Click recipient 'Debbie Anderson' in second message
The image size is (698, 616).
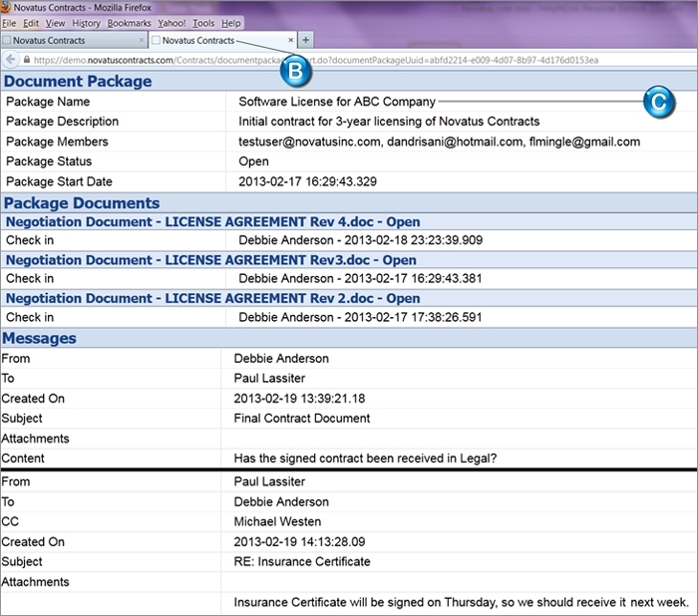tap(281, 501)
